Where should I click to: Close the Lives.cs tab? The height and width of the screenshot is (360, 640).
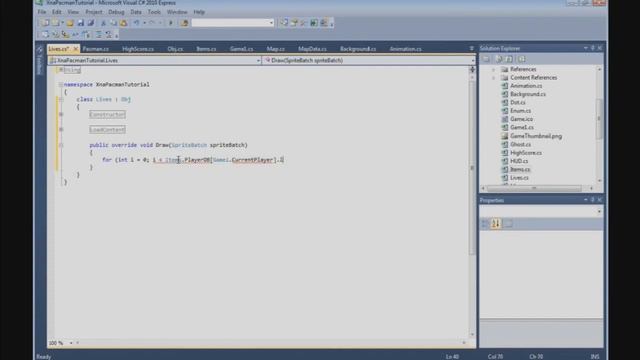[76, 49]
